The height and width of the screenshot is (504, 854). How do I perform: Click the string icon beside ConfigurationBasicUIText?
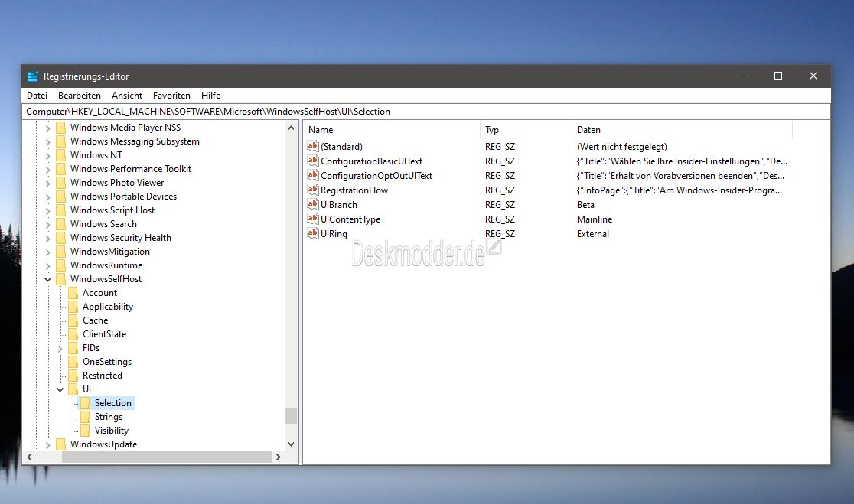[313, 161]
